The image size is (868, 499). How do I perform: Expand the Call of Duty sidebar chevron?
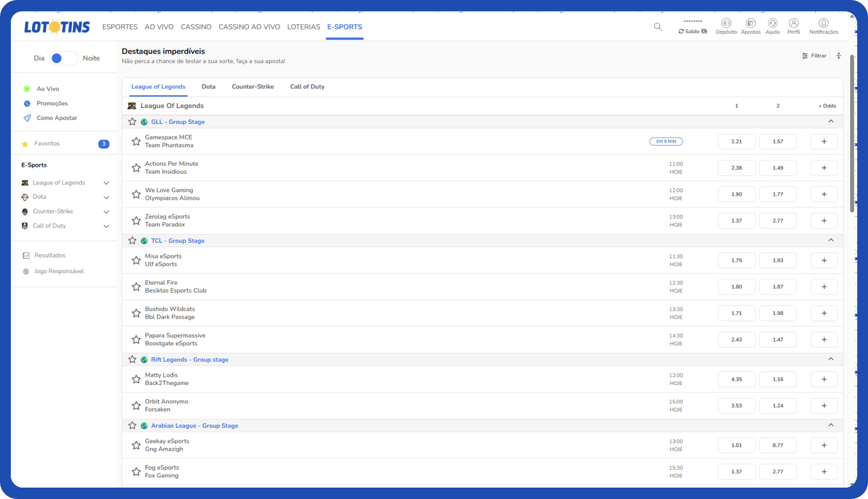pyautogui.click(x=106, y=226)
